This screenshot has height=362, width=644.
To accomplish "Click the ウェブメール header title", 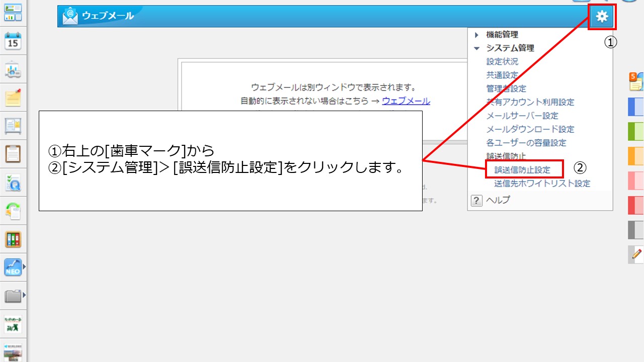I will click(x=108, y=16).
